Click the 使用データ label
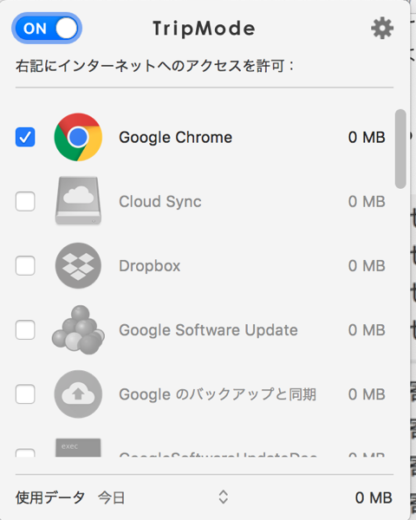 tap(50, 498)
